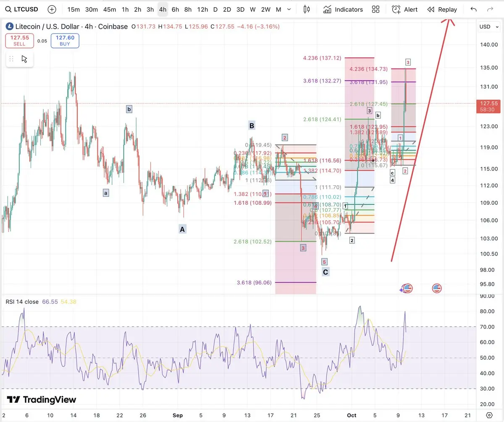This screenshot has width=504, height=422.
Task: Select the 3.618 (96.06) Fibonacci label
Action: [x=254, y=283]
